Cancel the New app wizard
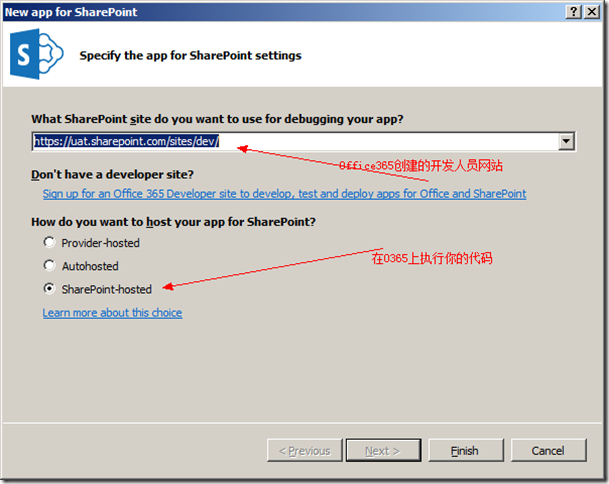This screenshot has height=484, width=609. tap(548, 451)
